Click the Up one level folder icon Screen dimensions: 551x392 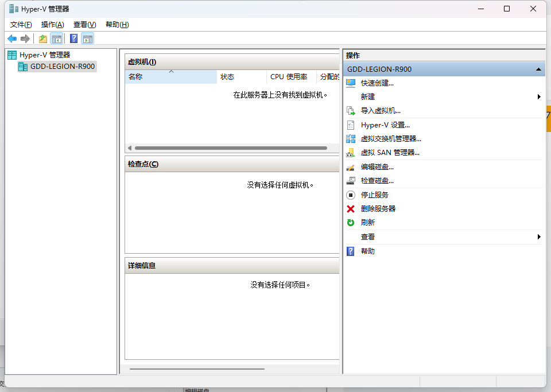pyautogui.click(x=43, y=38)
